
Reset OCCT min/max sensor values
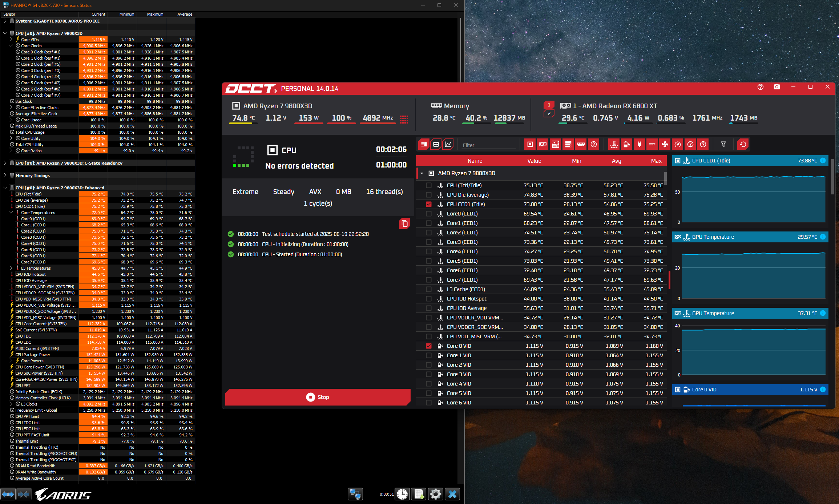click(x=743, y=144)
